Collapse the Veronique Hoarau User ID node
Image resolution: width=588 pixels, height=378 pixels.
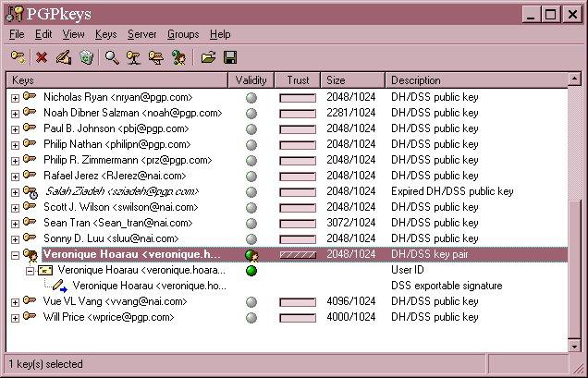[x=30, y=270]
